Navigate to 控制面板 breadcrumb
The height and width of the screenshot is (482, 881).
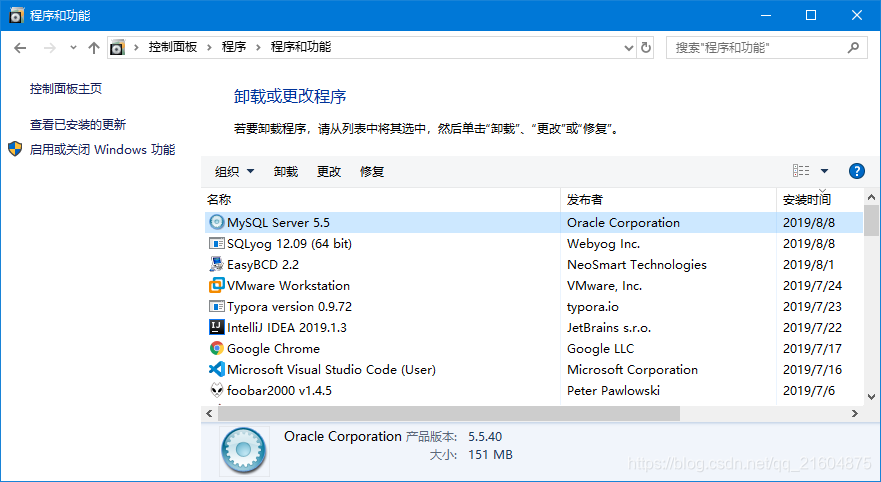click(172, 47)
